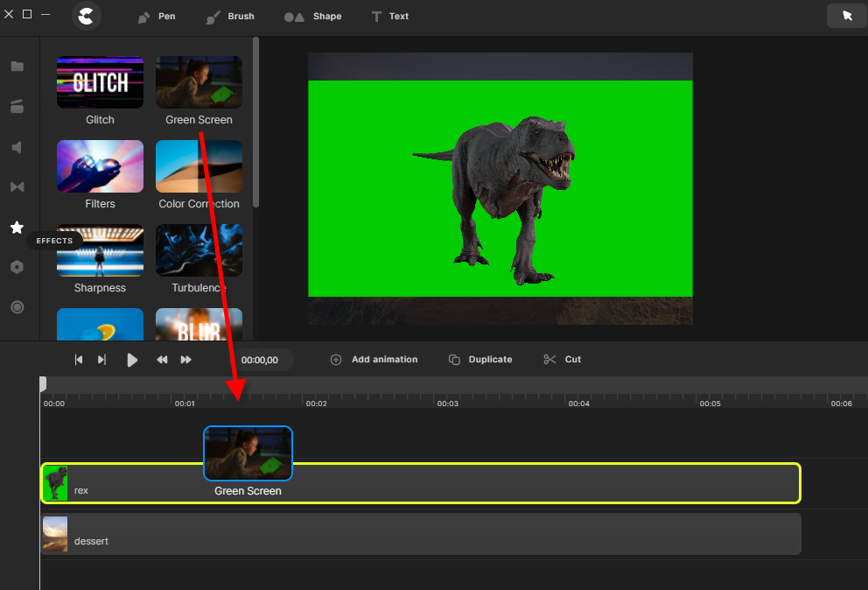Choose the Sharpness effect thumbnail

pos(101,250)
